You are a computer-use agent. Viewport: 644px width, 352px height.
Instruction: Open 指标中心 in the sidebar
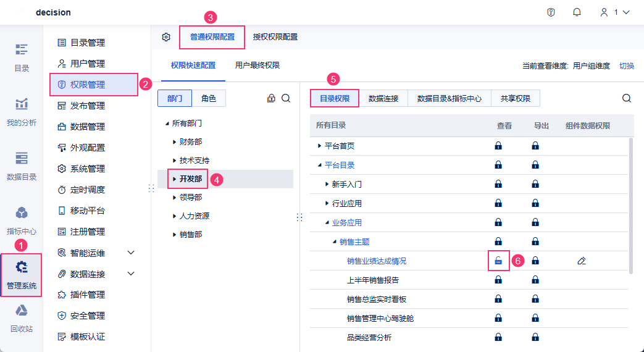[x=22, y=220]
